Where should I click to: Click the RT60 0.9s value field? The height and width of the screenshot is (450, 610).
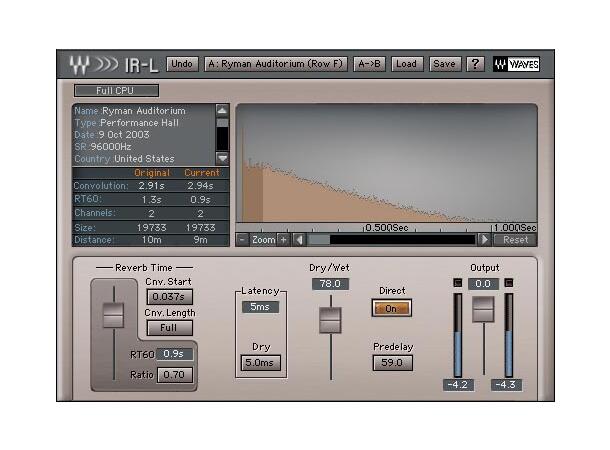pos(174,354)
